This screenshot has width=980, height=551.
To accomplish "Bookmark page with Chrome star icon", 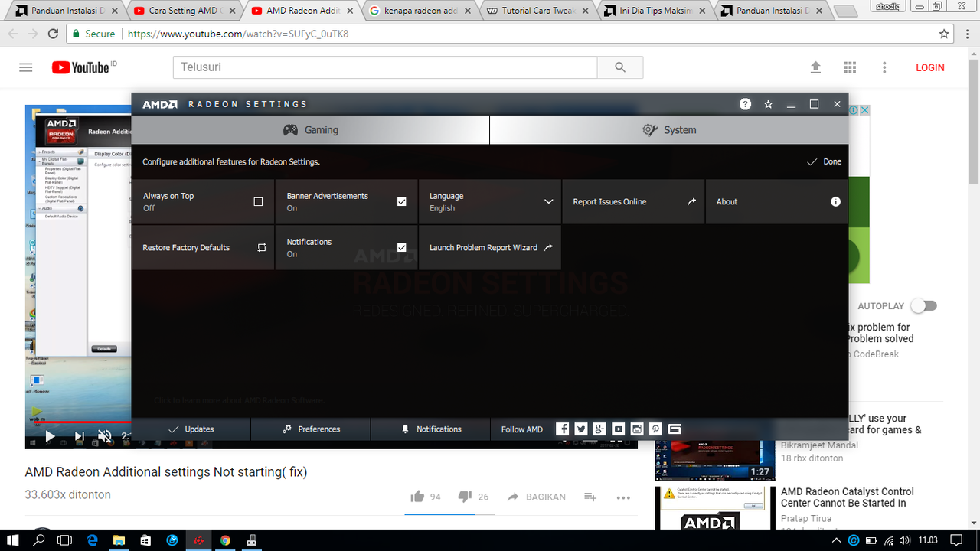I will pos(944,34).
